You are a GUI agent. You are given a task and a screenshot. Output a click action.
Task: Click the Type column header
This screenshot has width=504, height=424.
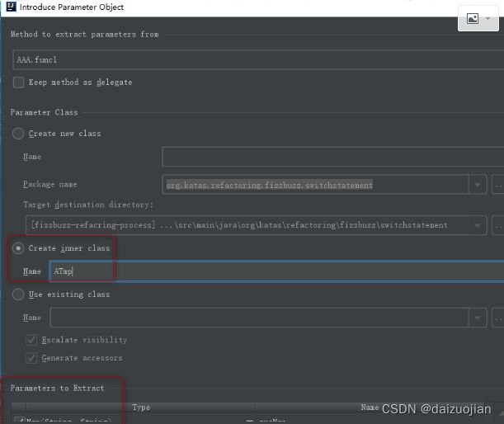(x=141, y=408)
